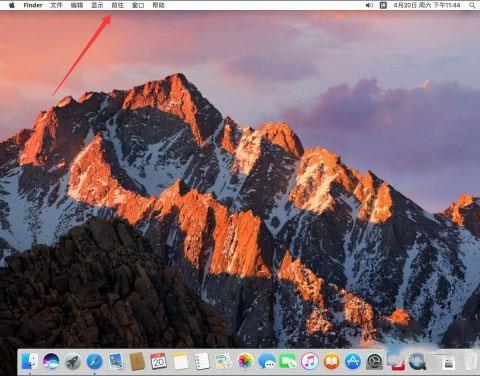Open the Mail stamp icon in Dock
Screen dimensions: 480x376
click(116, 361)
